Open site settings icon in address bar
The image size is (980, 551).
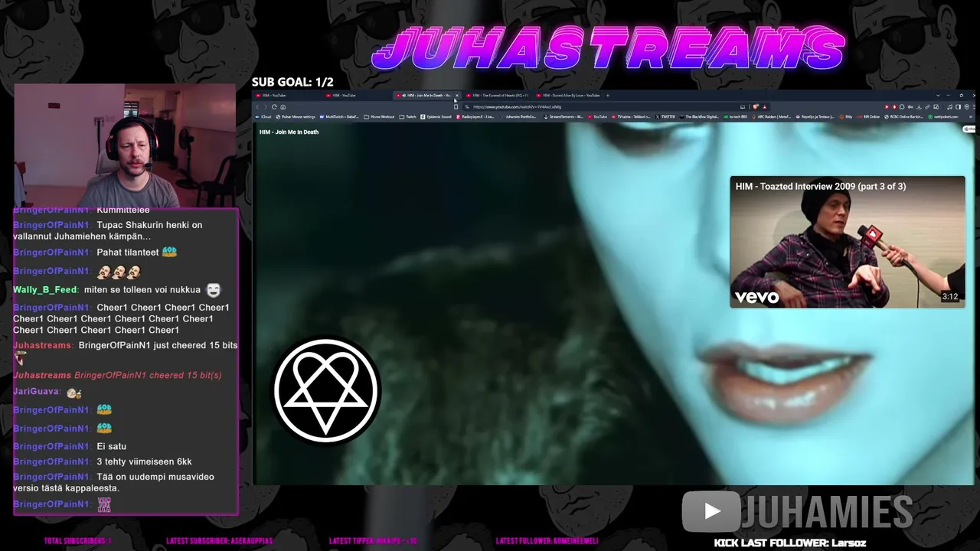(x=467, y=107)
